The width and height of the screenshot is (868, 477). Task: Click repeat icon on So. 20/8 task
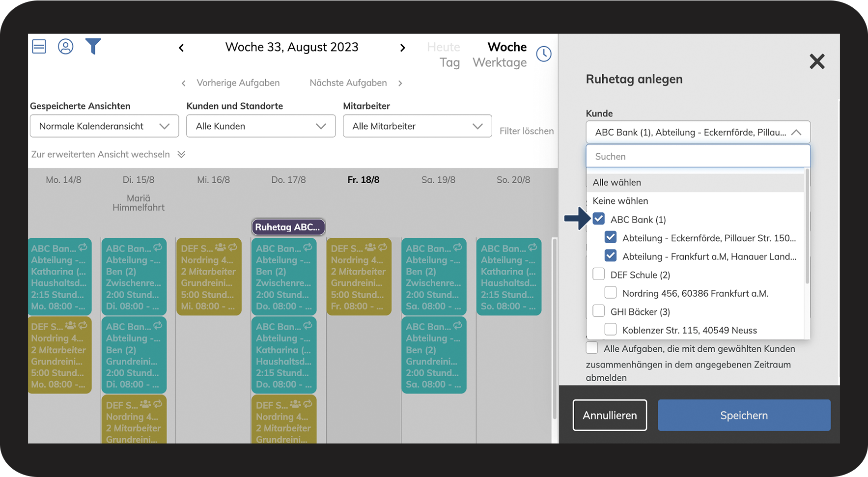pyautogui.click(x=532, y=247)
